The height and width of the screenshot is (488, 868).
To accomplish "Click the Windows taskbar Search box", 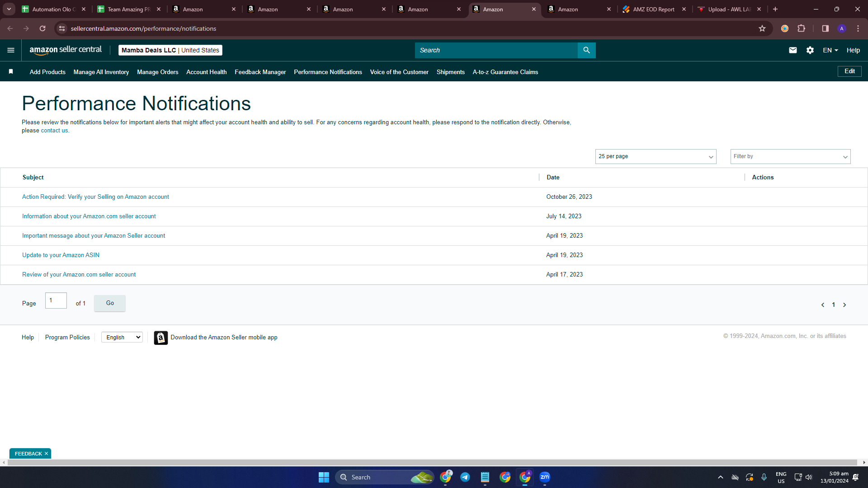I will click(x=385, y=477).
